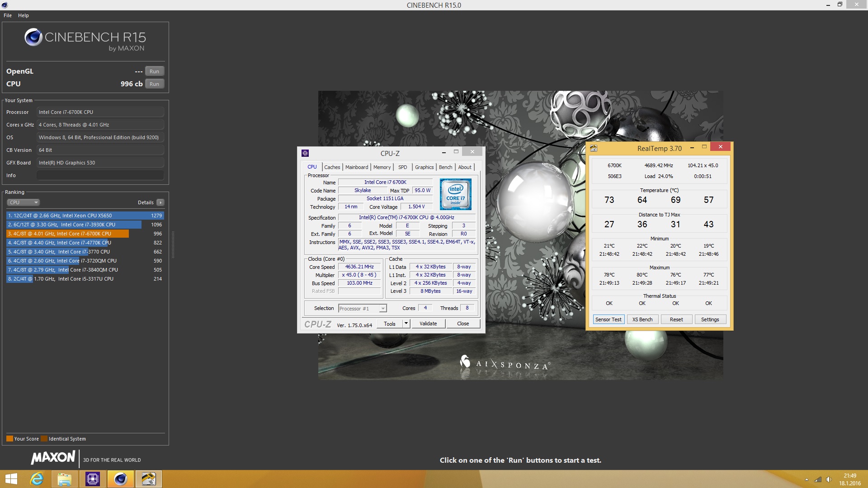Minimize the RealTemp window
The width and height of the screenshot is (868, 488).
(x=692, y=147)
